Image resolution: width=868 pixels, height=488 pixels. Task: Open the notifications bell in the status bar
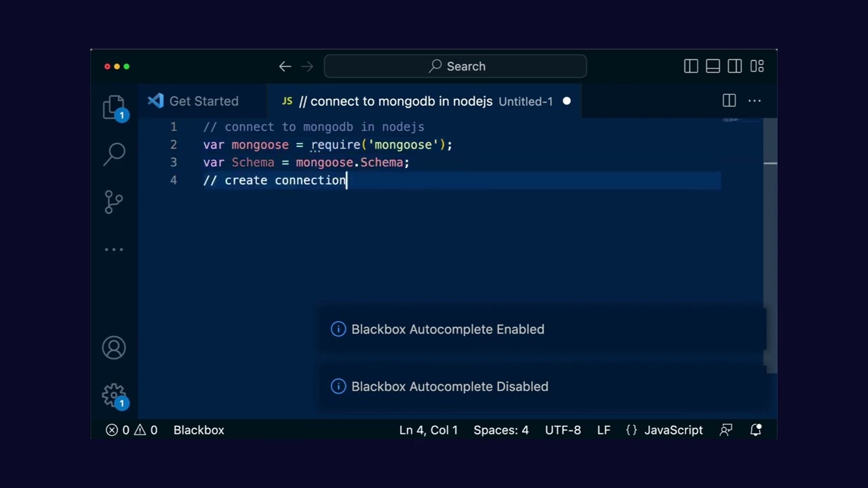756,430
